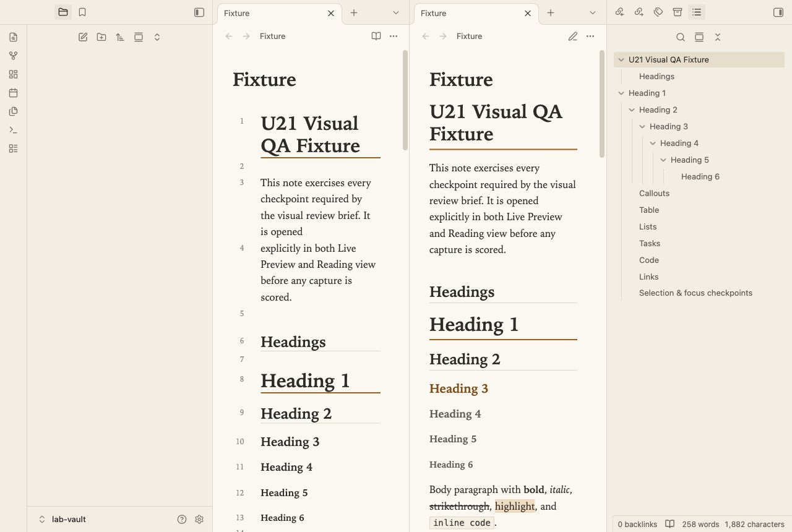Add new tab in right pane
The image size is (792, 532).
551,12
